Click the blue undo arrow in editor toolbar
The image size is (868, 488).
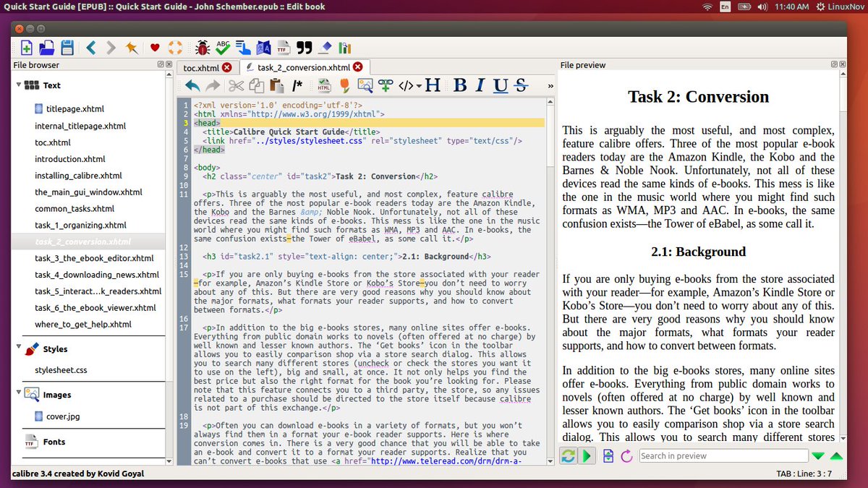click(192, 85)
